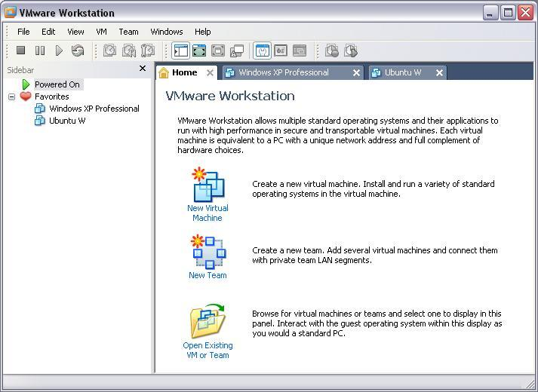Collapse the Favorites tree node

pos(11,97)
